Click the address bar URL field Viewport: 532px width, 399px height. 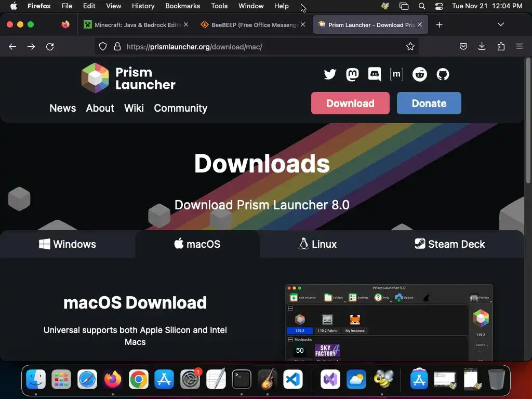pos(258,46)
